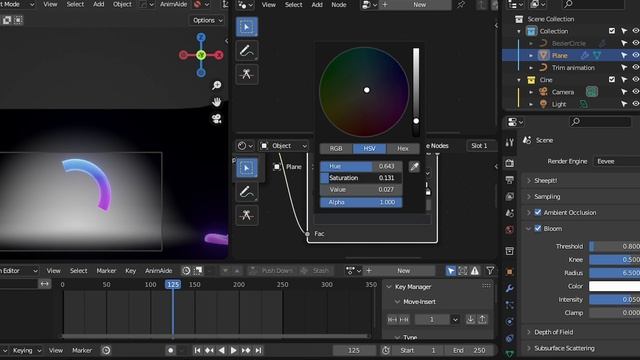The image size is (640, 360).
Task: Play the animation in reverse
Action: (x=222, y=350)
